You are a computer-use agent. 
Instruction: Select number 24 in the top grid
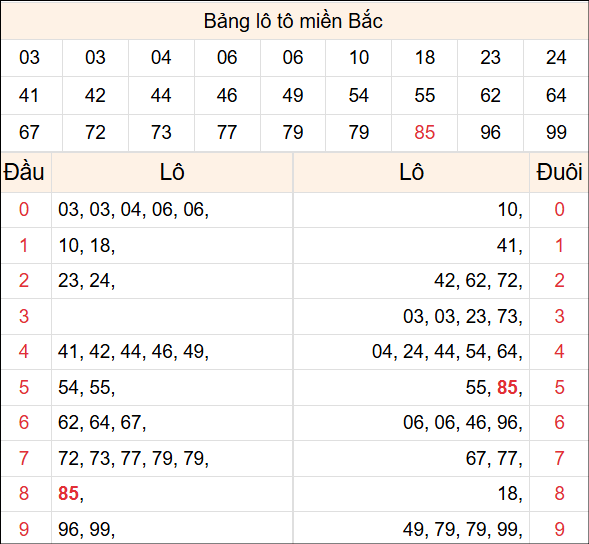pos(556,58)
